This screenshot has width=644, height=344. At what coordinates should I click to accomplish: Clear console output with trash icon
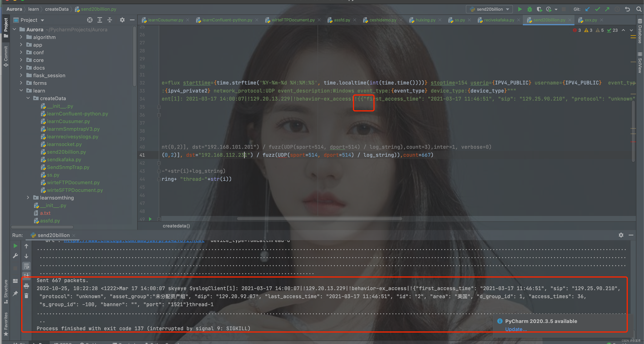27,296
